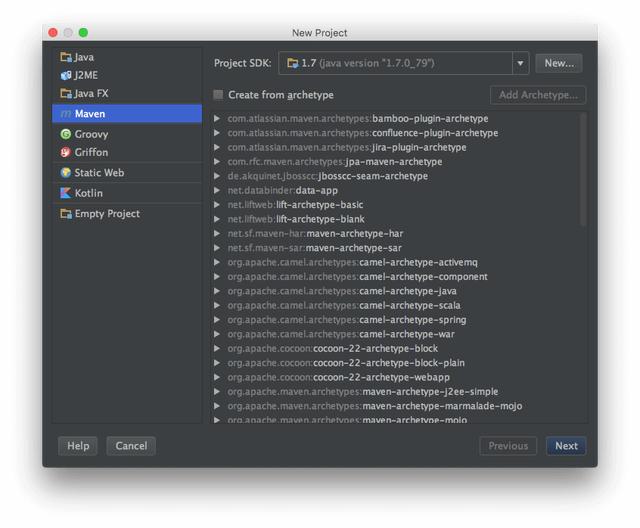Select Java project type
This screenshot has width=640, height=528.
point(127,57)
